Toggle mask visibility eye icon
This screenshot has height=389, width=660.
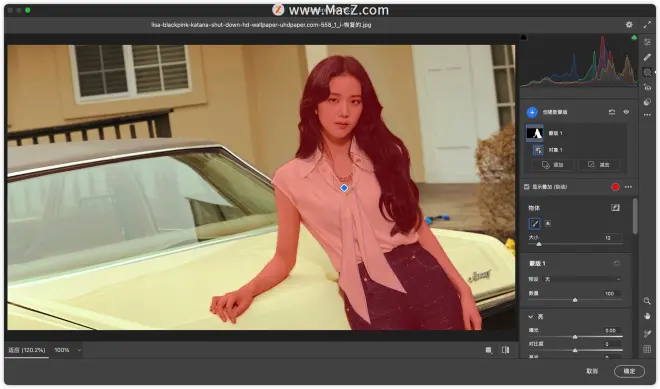pyautogui.click(x=626, y=112)
